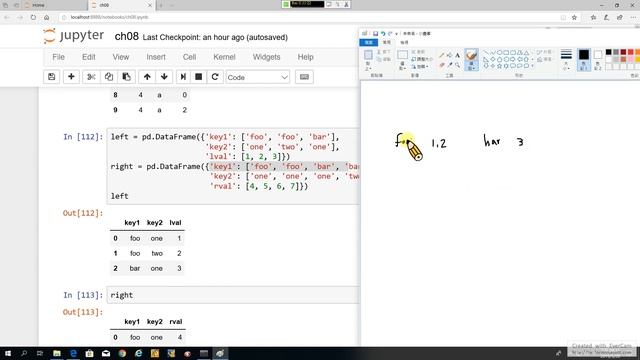Move the selected cell up
Image resolution: width=640 pixels, height=360 pixels.
point(147,77)
